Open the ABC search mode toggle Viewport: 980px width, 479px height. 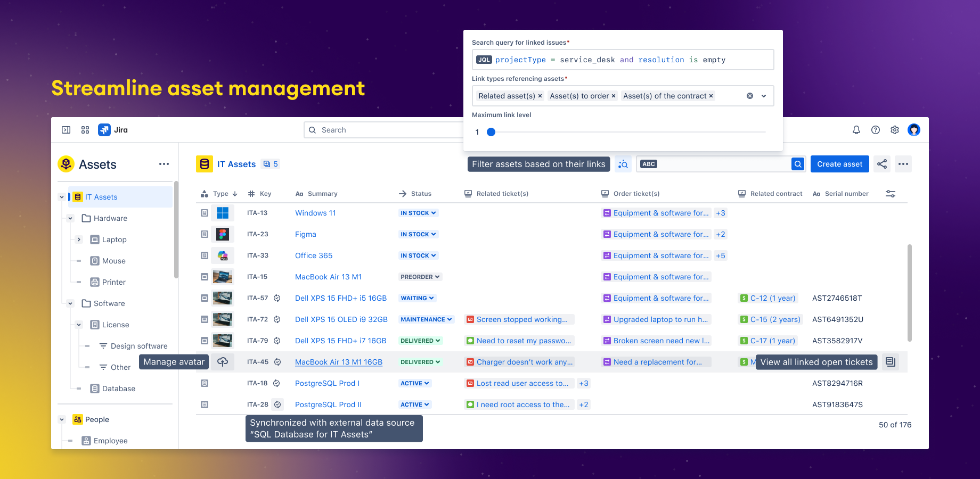pos(649,164)
